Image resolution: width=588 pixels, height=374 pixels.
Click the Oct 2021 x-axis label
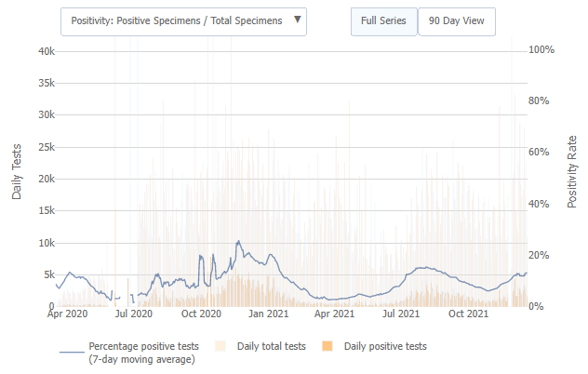point(468,314)
